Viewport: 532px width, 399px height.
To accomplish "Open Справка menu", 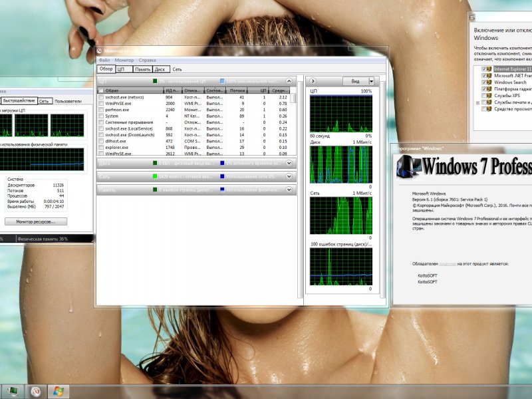I will (x=147, y=60).
